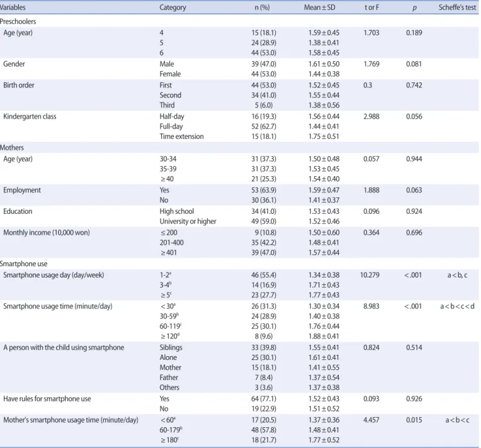The image size is (481, 448).
Task: Click the mean '1.88±0.41'
Action: pyautogui.click(x=324, y=337)
